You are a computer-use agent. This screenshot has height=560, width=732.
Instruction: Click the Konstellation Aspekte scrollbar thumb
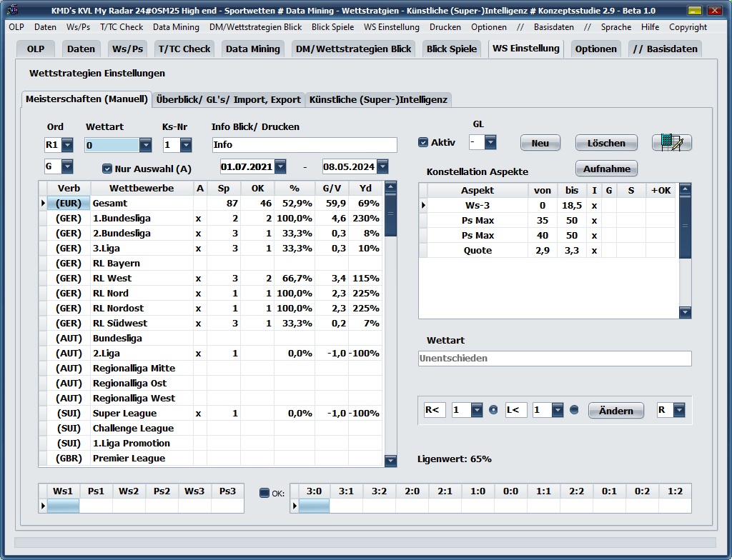point(685,228)
